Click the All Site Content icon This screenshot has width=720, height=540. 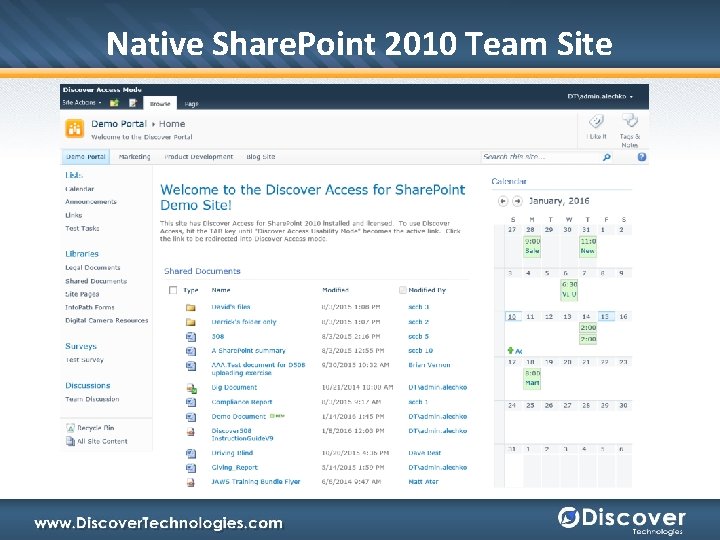70,441
